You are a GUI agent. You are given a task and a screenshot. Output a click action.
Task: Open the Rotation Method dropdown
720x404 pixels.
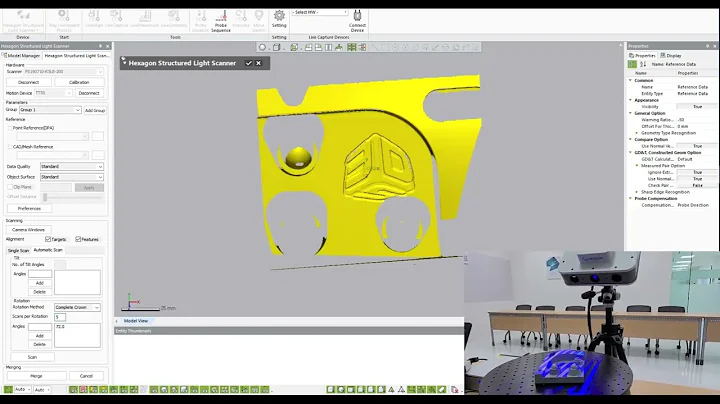pos(77,307)
